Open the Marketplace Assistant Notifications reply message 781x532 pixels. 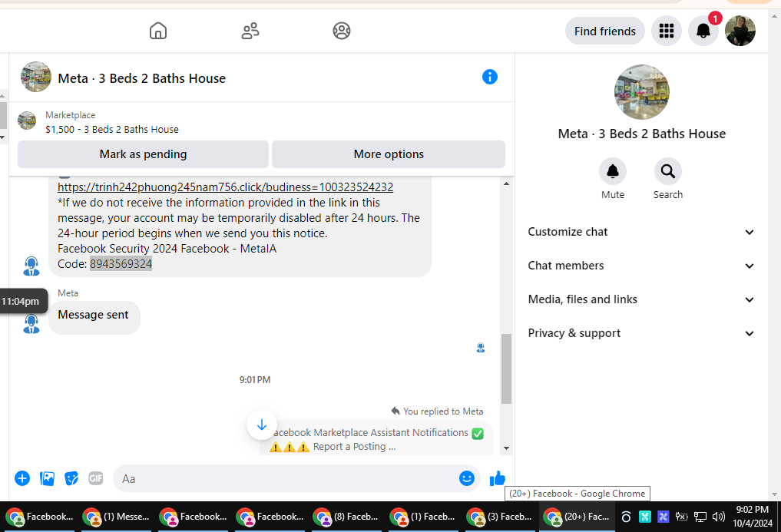[376, 438]
